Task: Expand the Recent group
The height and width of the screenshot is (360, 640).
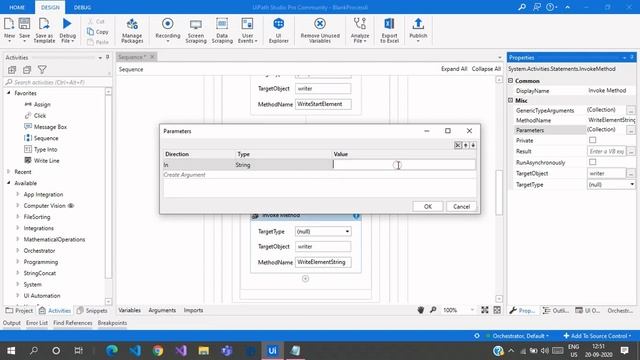Action: [9, 172]
